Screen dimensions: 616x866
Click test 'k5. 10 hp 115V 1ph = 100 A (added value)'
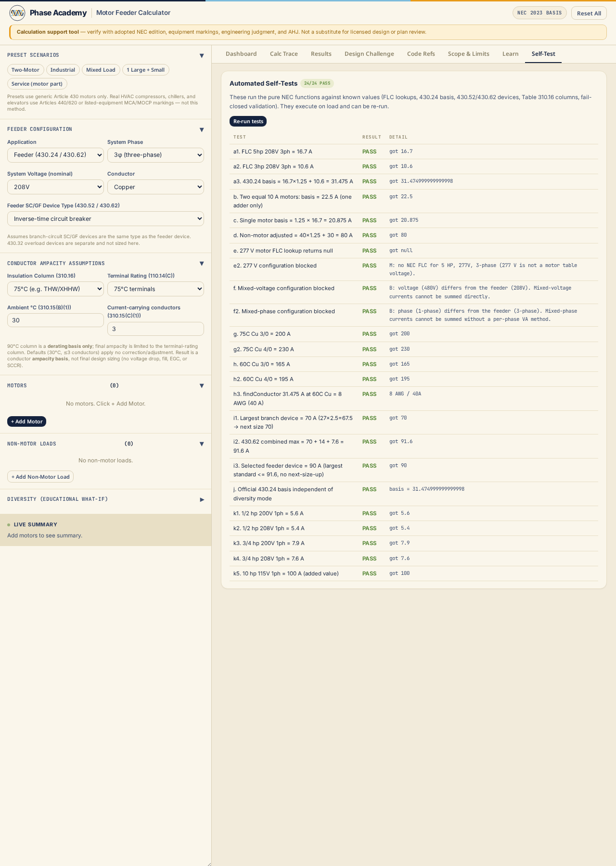(286, 573)
